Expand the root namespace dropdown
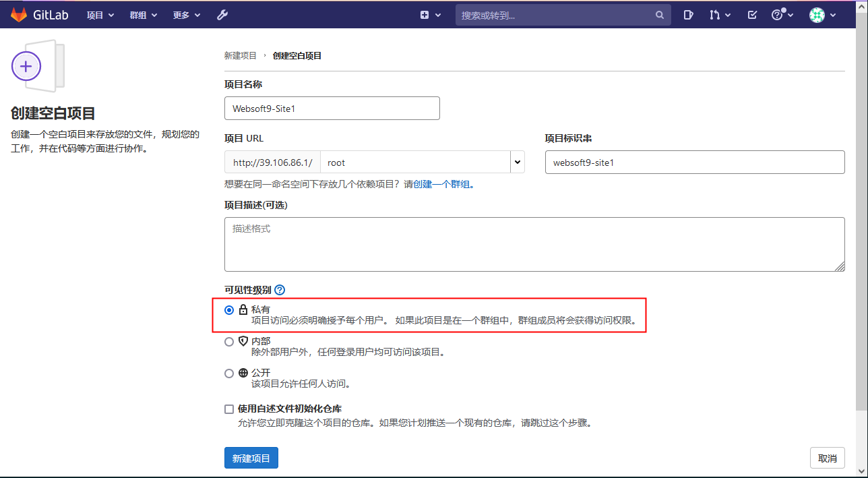Image resolution: width=868 pixels, height=478 pixels. 517,162
